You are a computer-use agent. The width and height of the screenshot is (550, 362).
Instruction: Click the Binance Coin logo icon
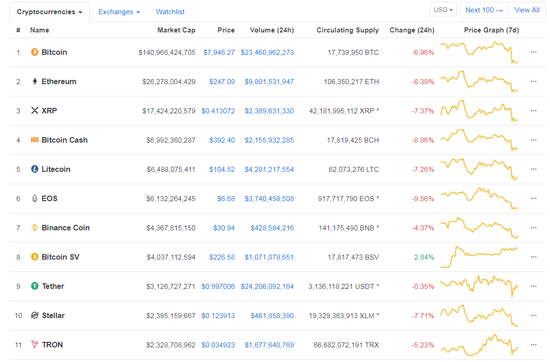[34, 228]
